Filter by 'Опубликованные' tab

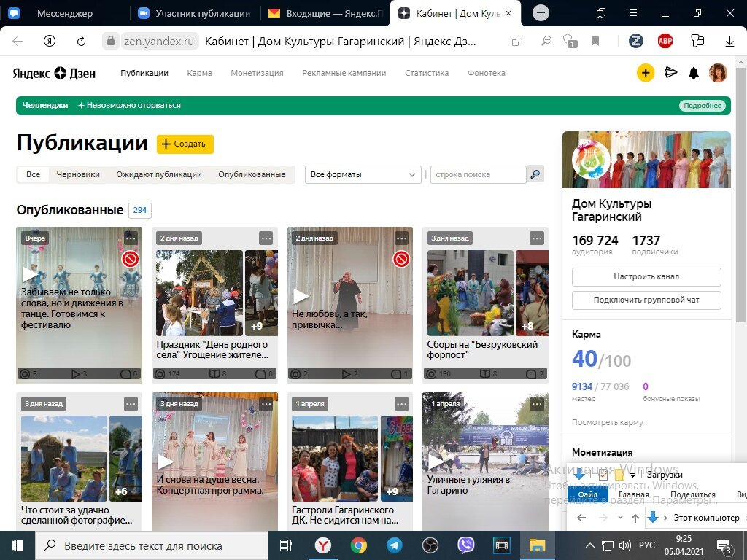252,174
